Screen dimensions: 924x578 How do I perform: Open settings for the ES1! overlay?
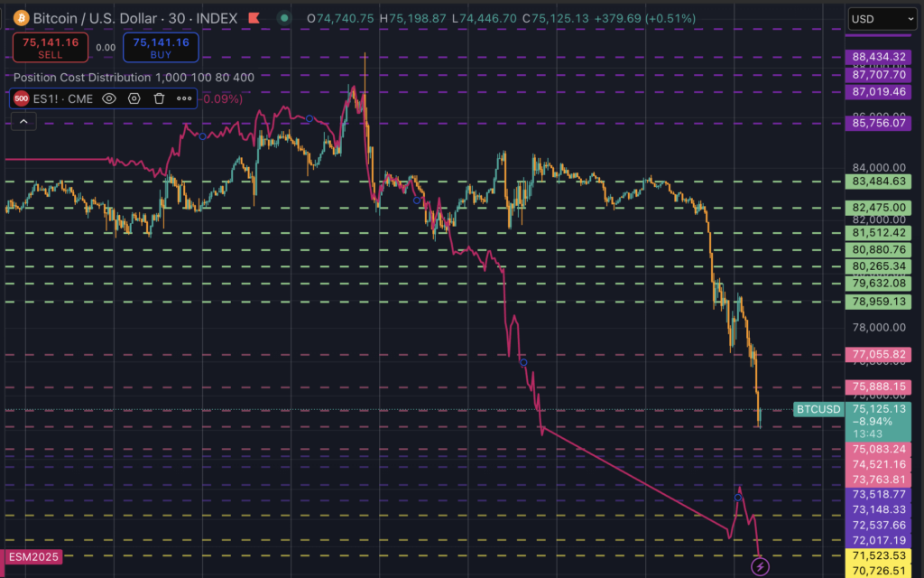[x=134, y=99]
